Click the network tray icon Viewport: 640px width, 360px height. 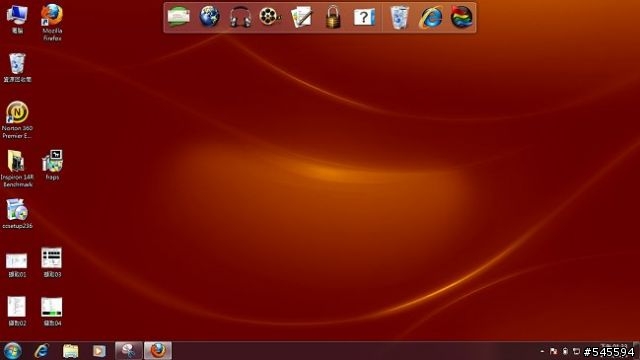(x=576, y=351)
